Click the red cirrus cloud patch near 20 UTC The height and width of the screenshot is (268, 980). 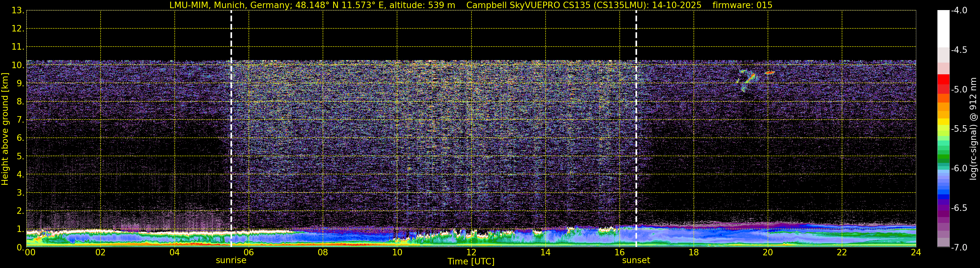click(769, 72)
